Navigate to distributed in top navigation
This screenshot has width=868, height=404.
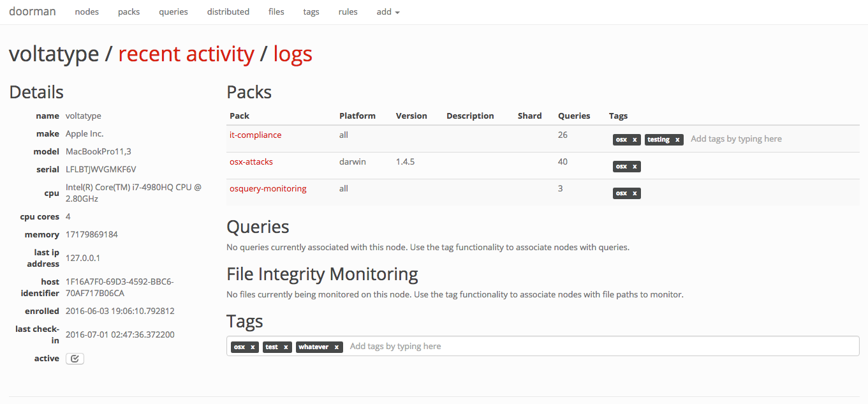pos(228,11)
